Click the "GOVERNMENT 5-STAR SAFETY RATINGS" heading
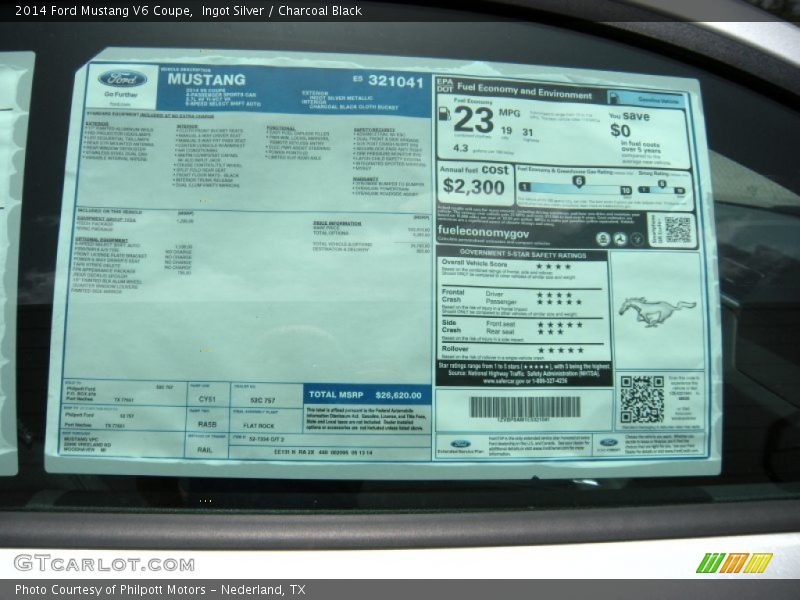 coord(523,254)
